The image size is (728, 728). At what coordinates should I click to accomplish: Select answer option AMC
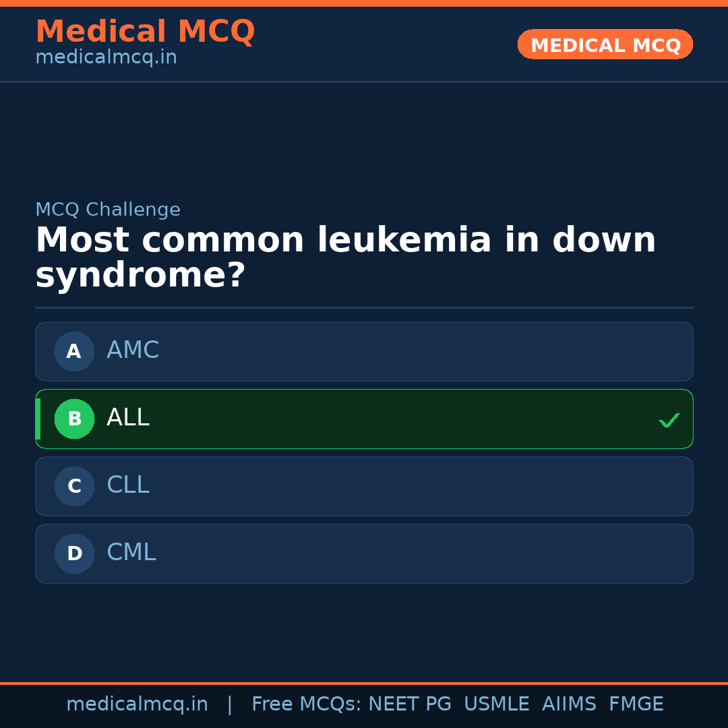(x=364, y=351)
